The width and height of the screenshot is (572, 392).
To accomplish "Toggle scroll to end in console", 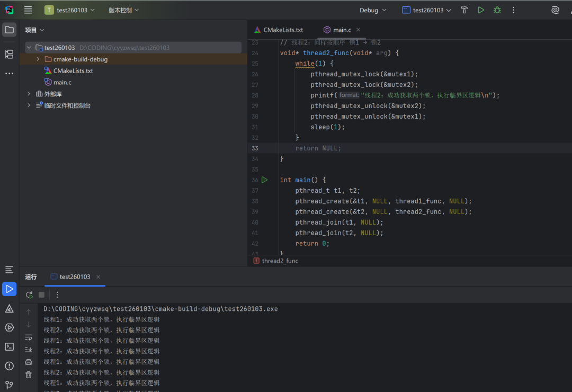I will pos(29,350).
